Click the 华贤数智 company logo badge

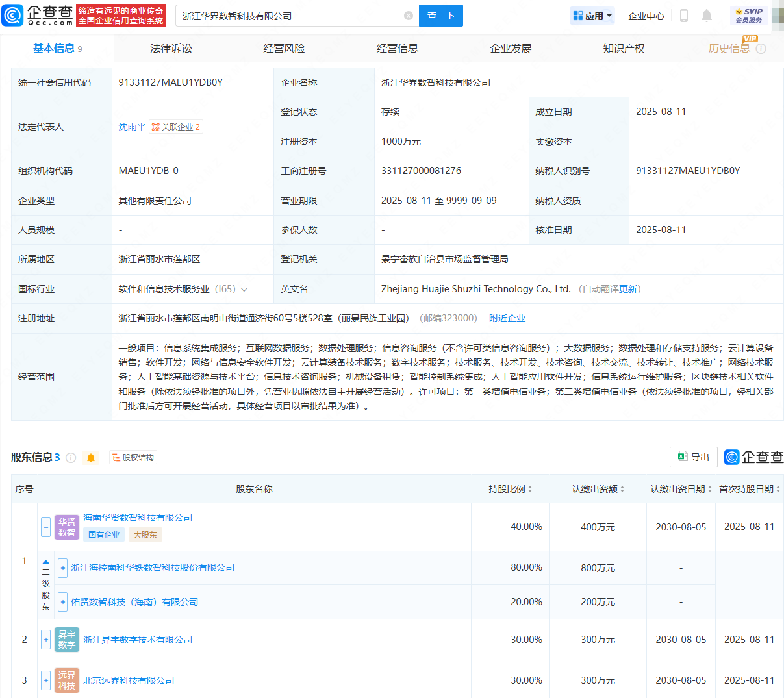(67, 527)
